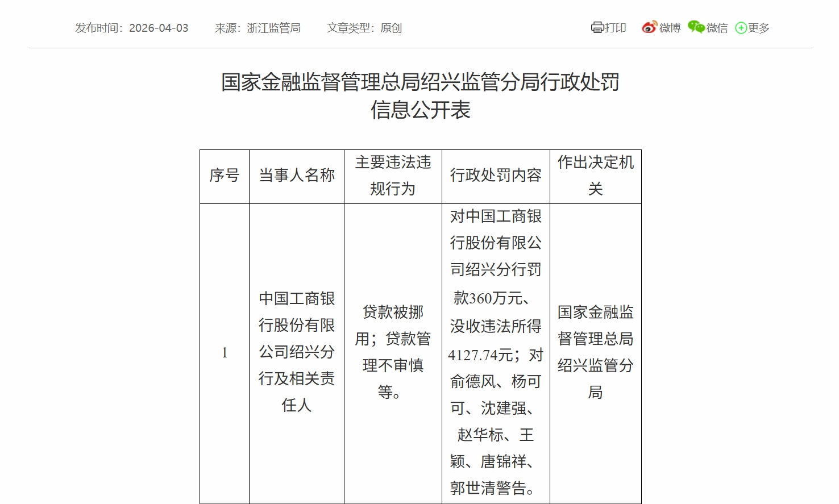The image size is (839, 504).
Task: Click the 主要违法违规行为 column header
Action: click(393, 176)
